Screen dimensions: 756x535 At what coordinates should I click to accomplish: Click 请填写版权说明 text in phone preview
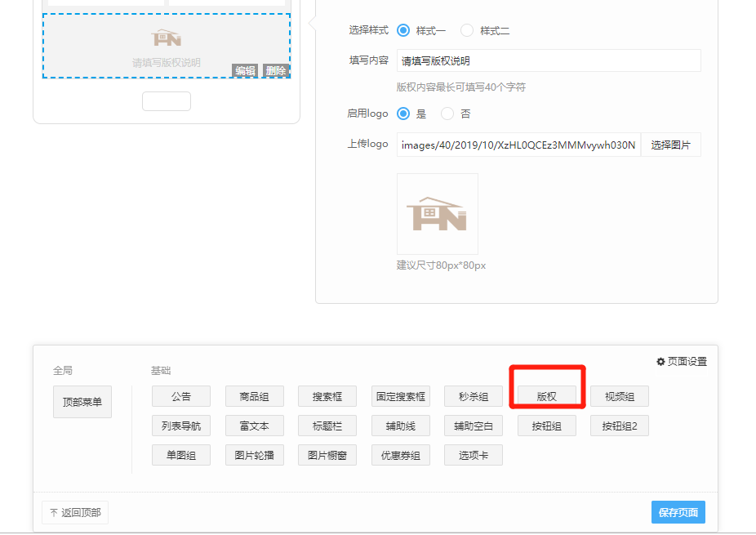(167, 63)
